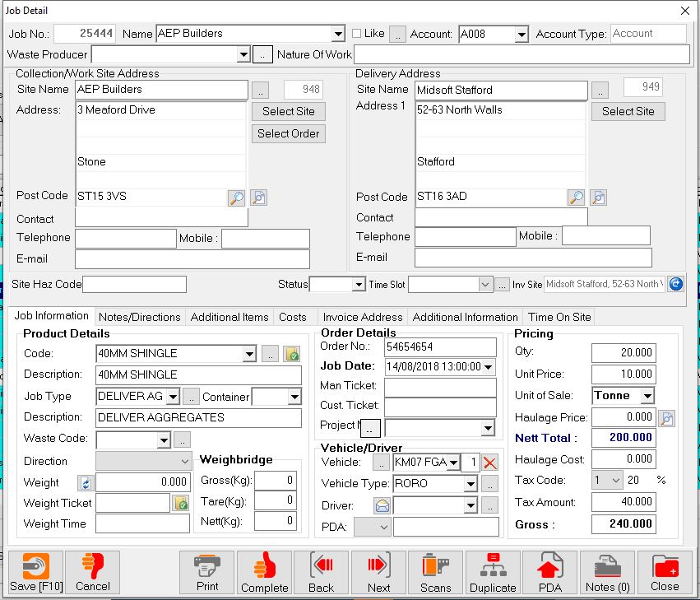Click the Unit Price field 10.000
Viewport: 700px width, 600px height.
[x=624, y=374]
